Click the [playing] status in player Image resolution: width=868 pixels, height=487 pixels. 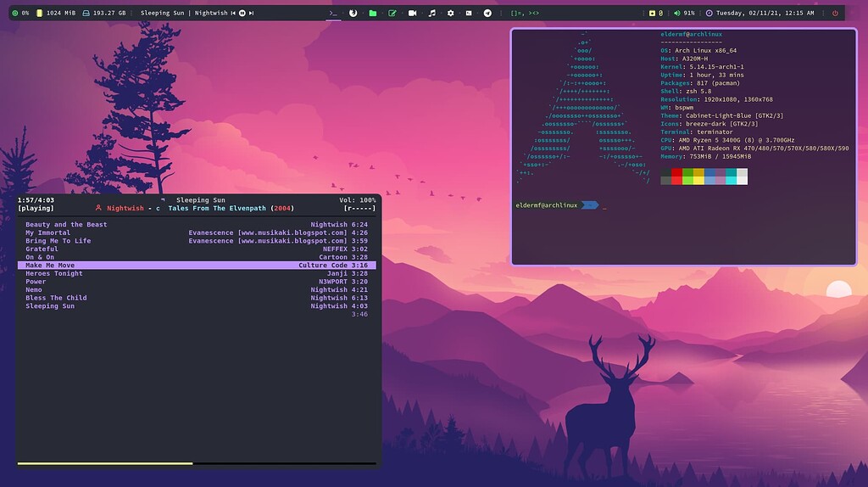tap(36, 209)
